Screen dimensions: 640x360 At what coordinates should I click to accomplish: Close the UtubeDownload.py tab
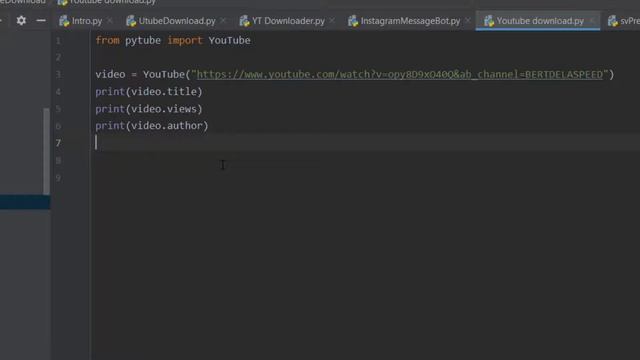pyautogui.click(x=223, y=20)
